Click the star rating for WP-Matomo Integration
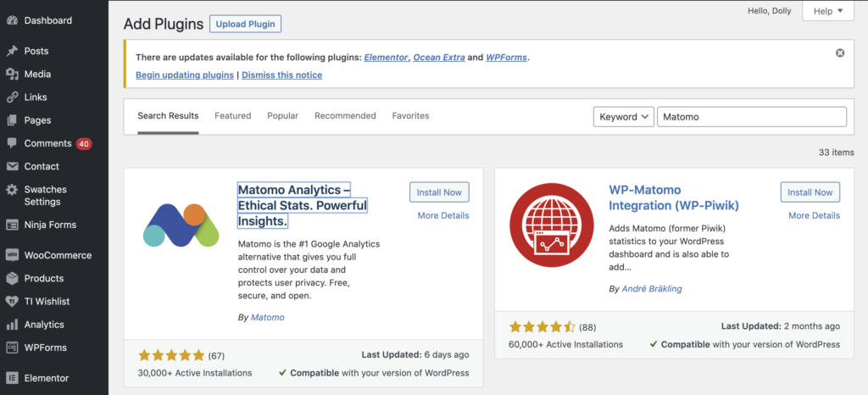This screenshot has height=395, width=868. 542,326
